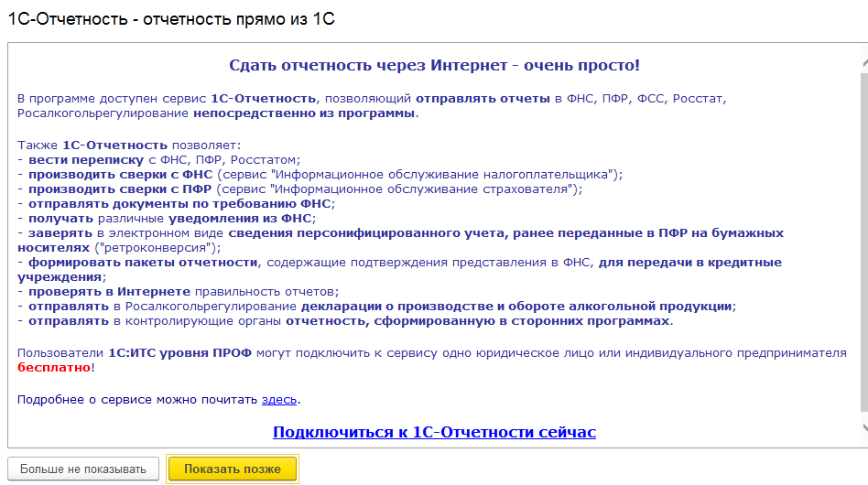
Task: Open the 'здесь' hyperlink about the service
Action: [x=279, y=399]
